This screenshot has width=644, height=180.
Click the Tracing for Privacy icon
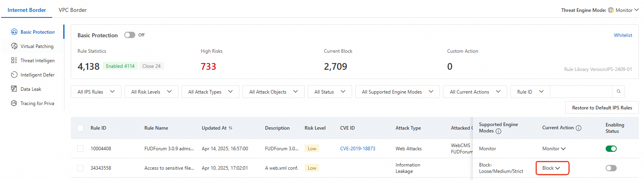coord(14,103)
